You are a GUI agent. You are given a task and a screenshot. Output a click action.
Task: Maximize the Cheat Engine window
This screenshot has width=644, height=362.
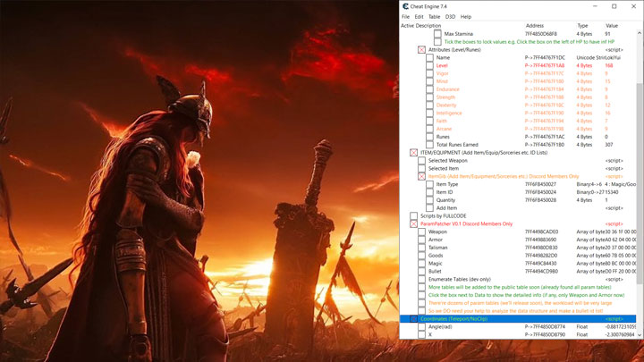tap(613, 6)
